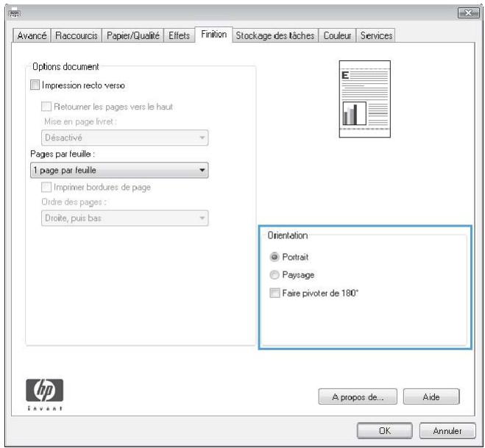485x448 pixels.
Task: Choose Paysage orientation
Action: pyautogui.click(x=275, y=274)
